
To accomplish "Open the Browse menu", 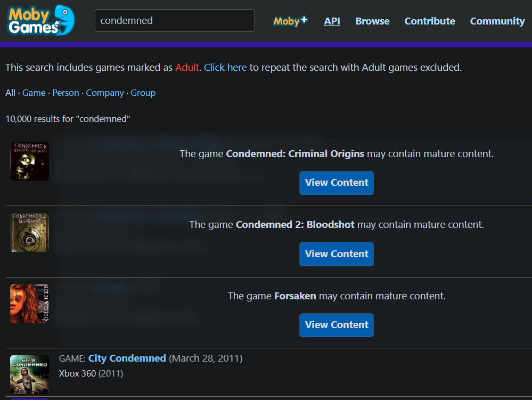I will (x=372, y=21).
